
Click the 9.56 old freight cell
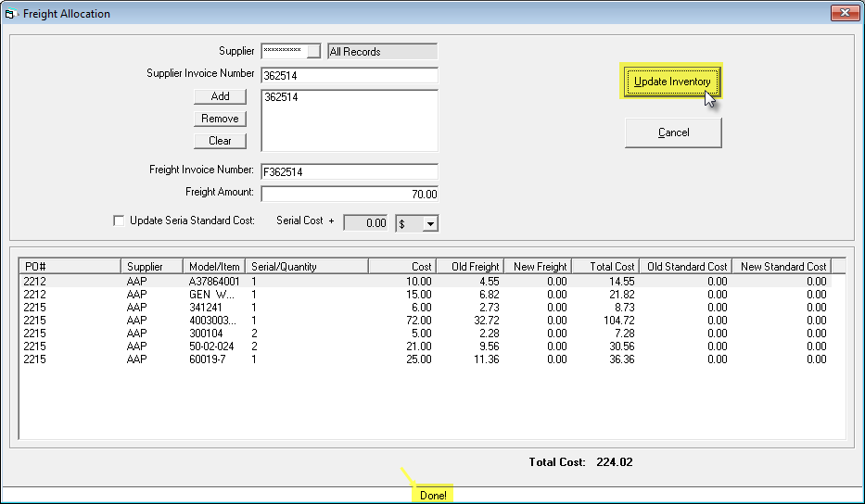click(489, 346)
